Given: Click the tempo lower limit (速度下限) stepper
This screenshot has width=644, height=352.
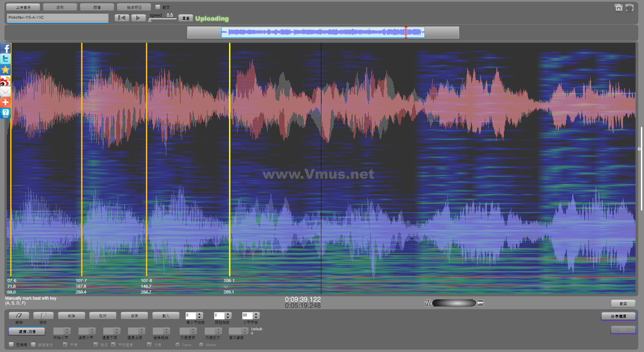Looking at the screenshot, I should click(112, 331).
